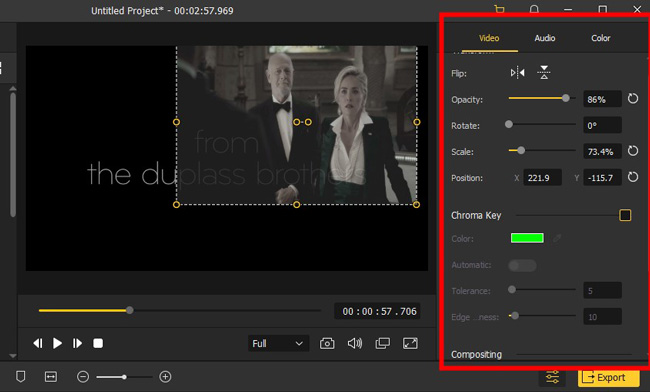This screenshot has width=650, height=392.
Task: Click the Scale slider handle
Action: point(521,150)
